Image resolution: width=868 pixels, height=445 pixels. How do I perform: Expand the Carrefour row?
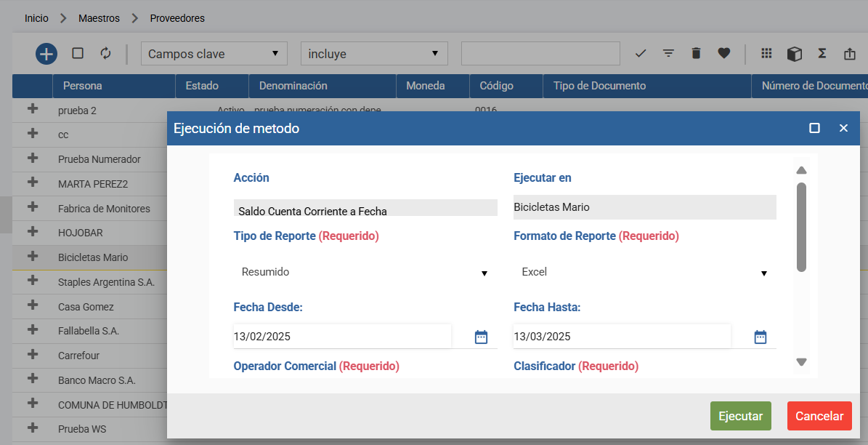pyautogui.click(x=33, y=354)
